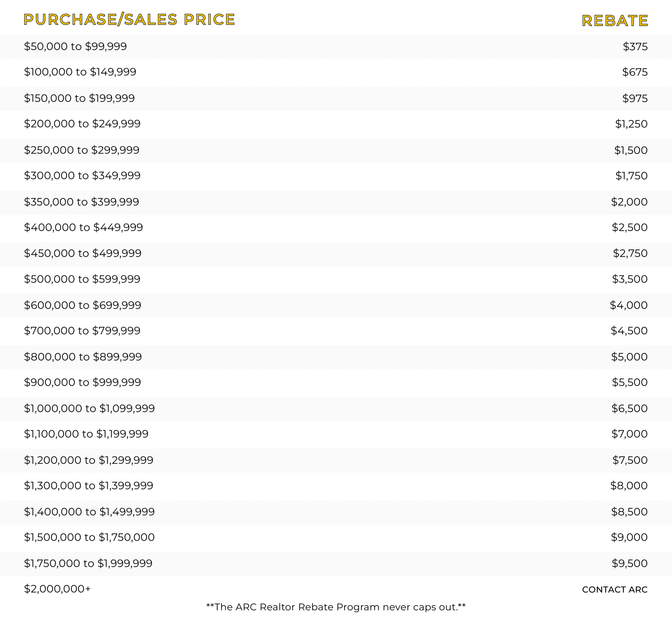Click the PURCHASE/SALES PRICE column header
Image resolution: width=672 pixels, height=624 pixels.
pos(129,20)
